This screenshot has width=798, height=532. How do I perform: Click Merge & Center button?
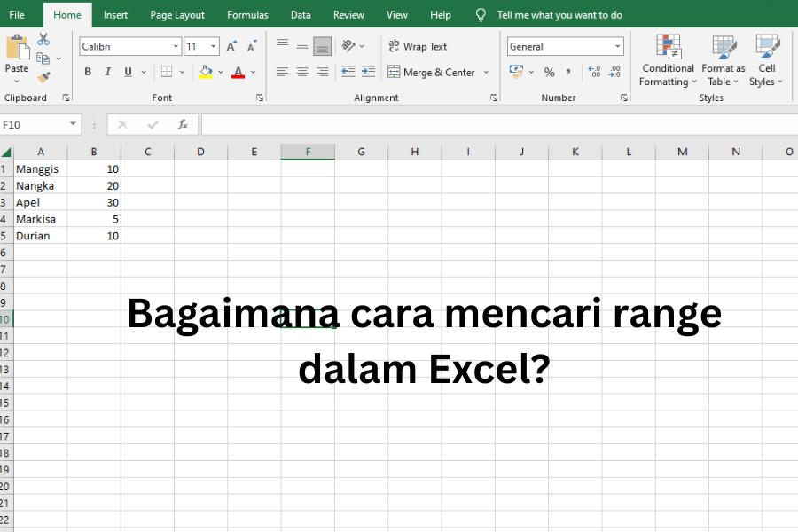[x=432, y=73]
